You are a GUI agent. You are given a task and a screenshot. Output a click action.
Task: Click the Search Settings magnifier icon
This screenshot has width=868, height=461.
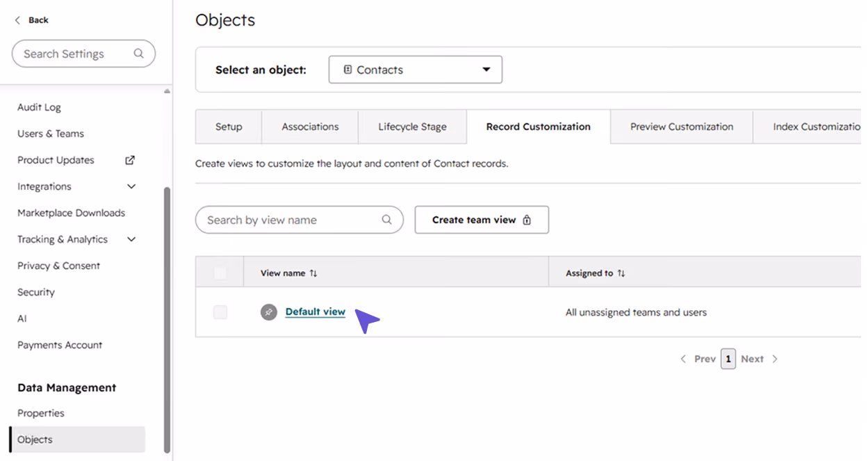(139, 54)
